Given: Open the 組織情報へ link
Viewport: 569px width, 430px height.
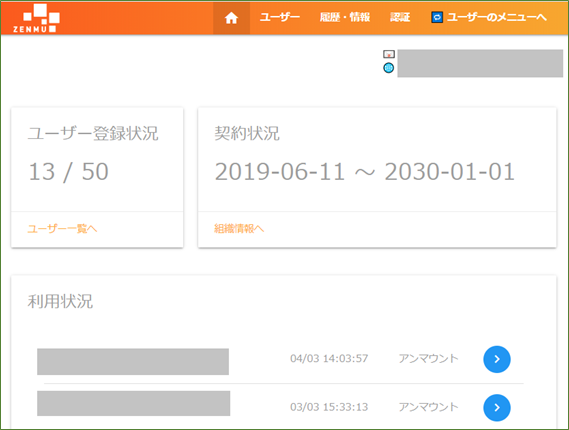Looking at the screenshot, I should 239,229.
